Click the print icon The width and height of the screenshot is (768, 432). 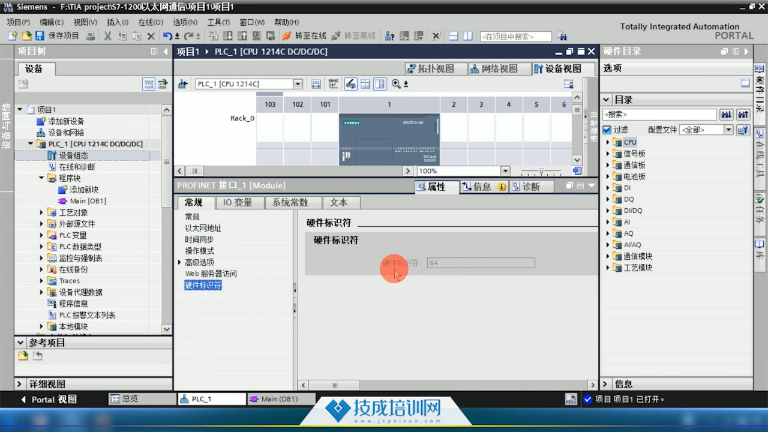pyautogui.click(x=91, y=36)
